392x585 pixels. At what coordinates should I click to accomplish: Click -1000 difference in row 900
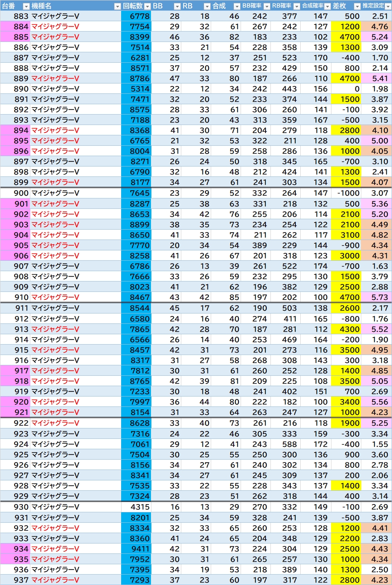[x=346, y=193]
